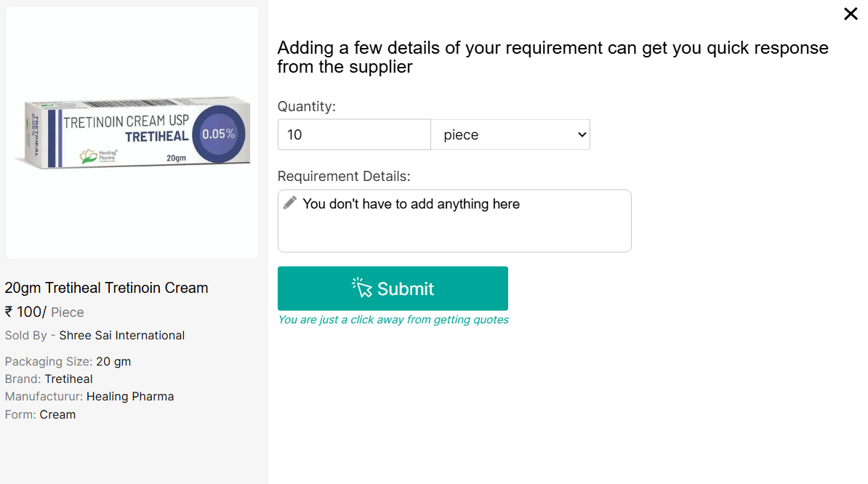This screenshot has width=868, height=484.
Task: Click the unit dropdown arrow
Action: tap(581, 134)
